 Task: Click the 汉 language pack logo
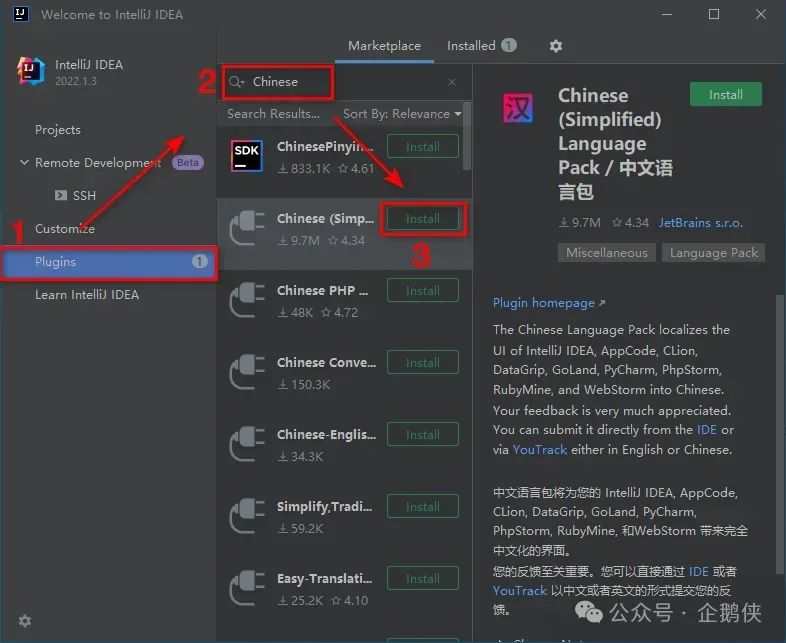point(518,108)
